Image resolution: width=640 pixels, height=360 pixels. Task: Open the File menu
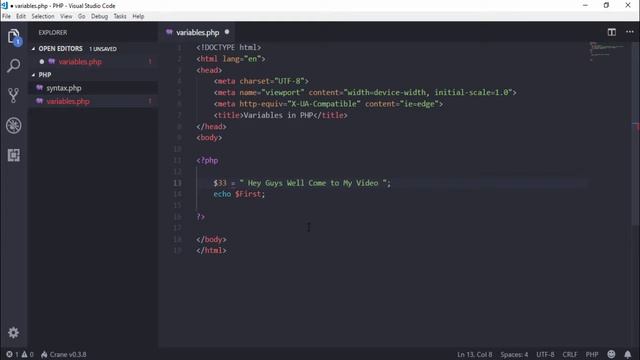7,16
